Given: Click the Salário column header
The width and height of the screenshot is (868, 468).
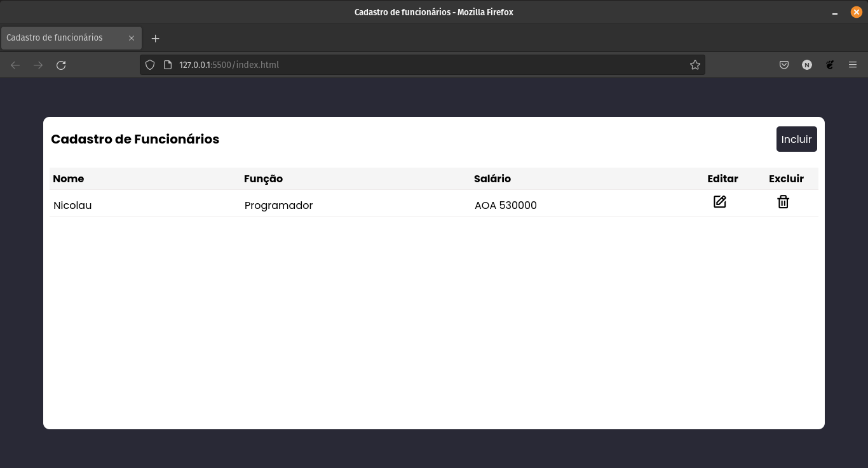Looking at the screenshot, I should [492, 178].
